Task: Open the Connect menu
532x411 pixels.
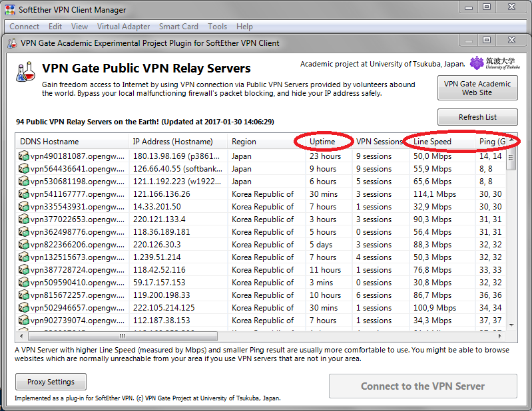Action: point(24,27)
